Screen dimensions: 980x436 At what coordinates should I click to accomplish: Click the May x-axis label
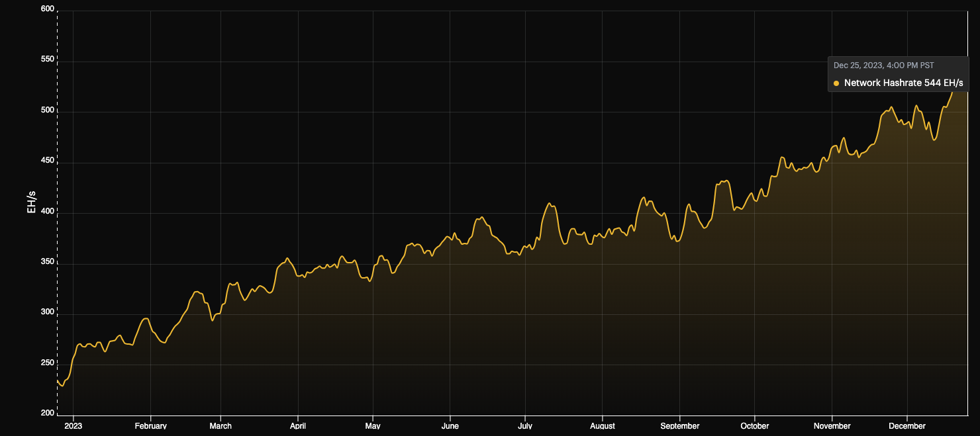[373, 426]
